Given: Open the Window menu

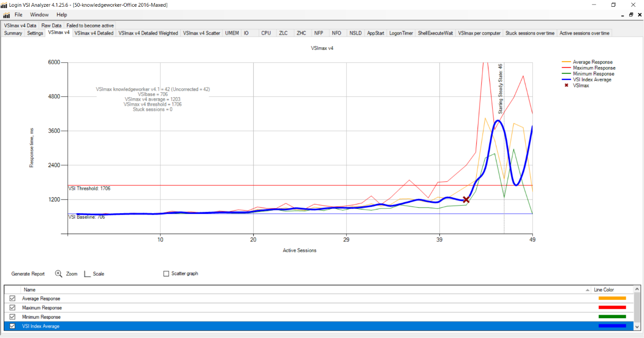Looking at the screenshot, I should click(x=39, y=15).
